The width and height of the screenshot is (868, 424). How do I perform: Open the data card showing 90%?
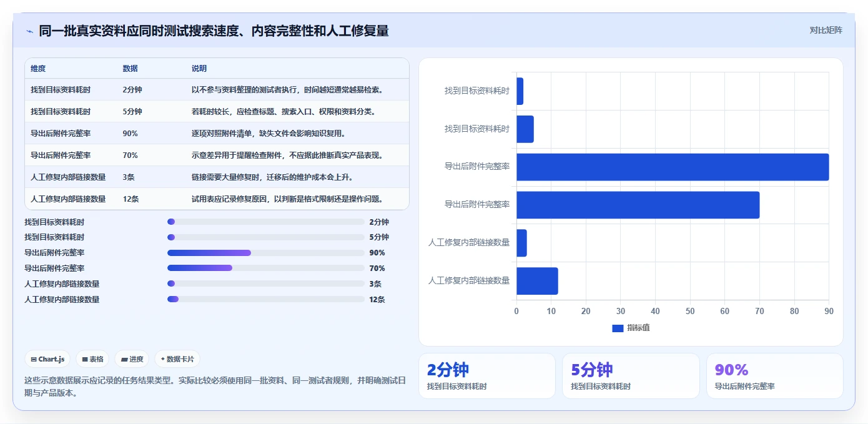(775, 376)
